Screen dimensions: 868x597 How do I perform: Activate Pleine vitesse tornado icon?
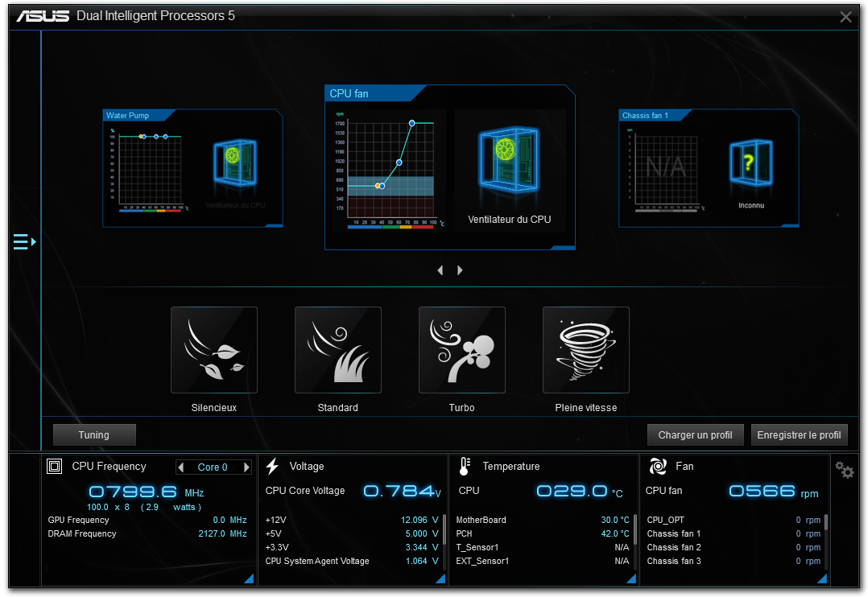coord(586,349)
